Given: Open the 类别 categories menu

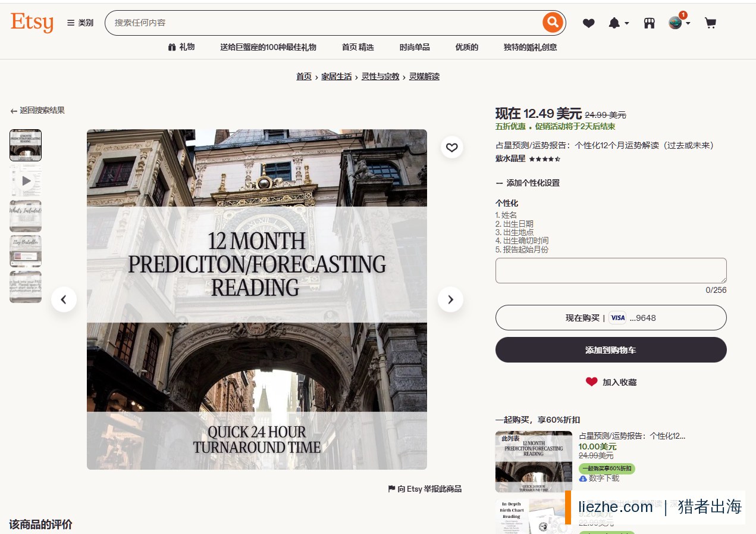Looking at the screenshot, I should pos(80,23).
